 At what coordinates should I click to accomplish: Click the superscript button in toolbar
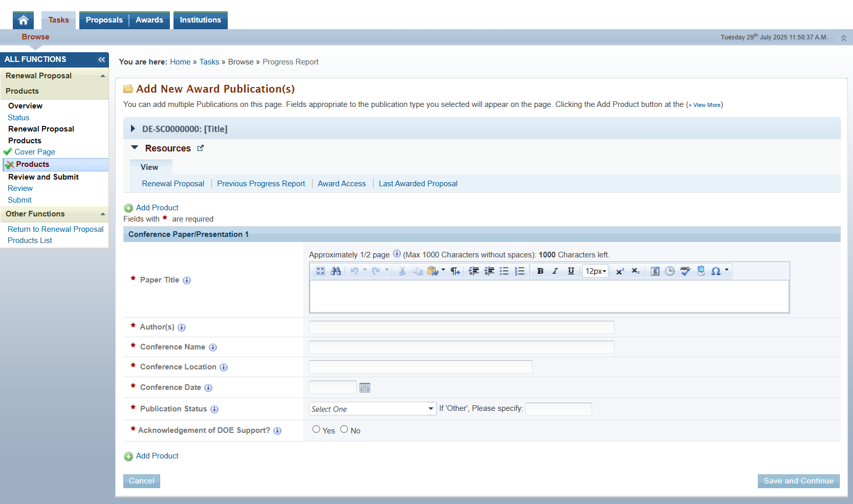point(620,271)
